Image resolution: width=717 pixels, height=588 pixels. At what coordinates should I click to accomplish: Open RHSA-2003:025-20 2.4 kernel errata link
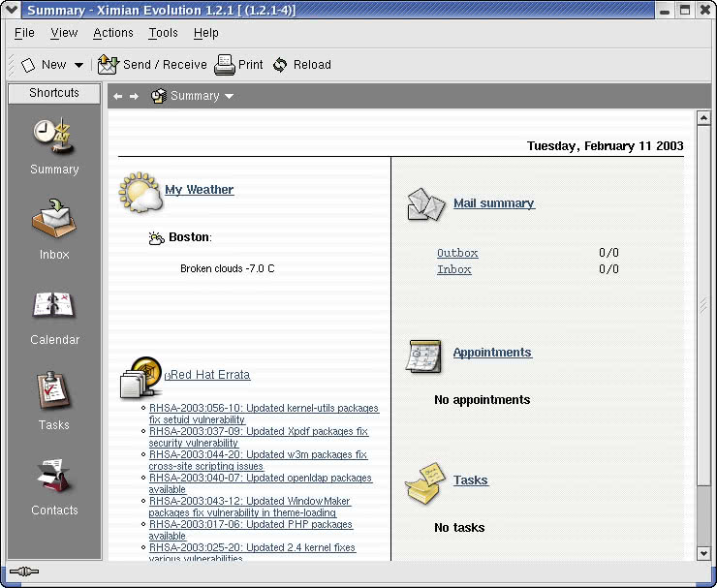[252, 553]
